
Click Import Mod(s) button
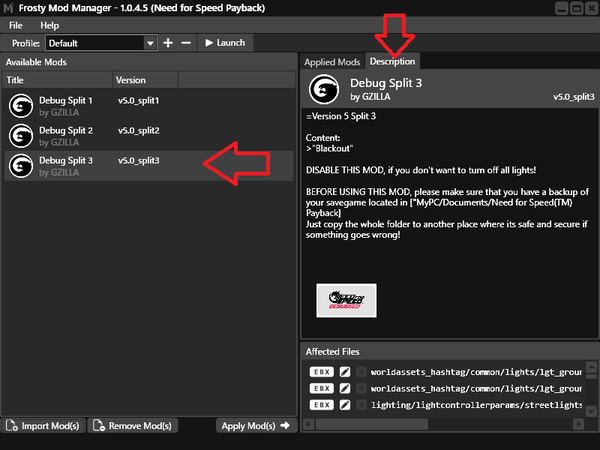pyautogui.click(x=43, y=426)
